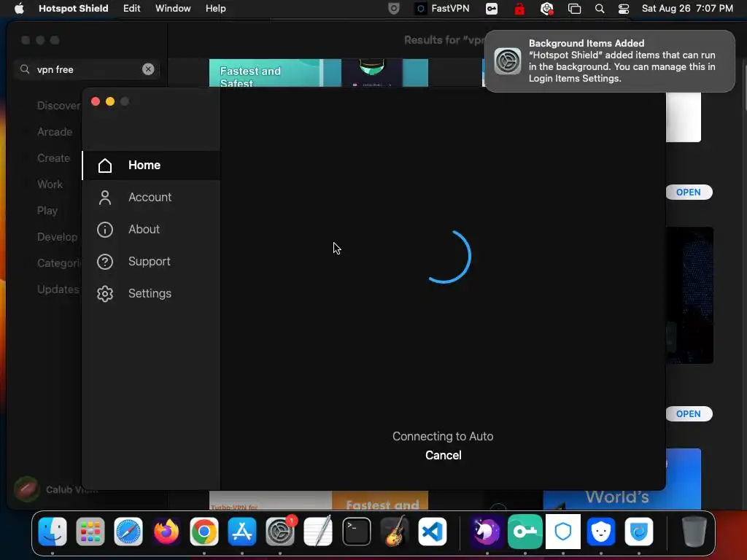Click the Home house icon
The image size is (747, 560).
tap(105, 166)
